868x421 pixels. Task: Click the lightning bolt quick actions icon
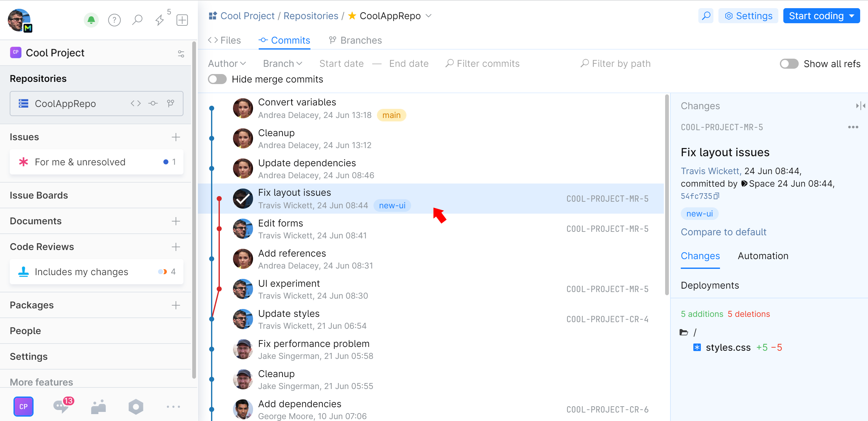click(x=159, y=20)
